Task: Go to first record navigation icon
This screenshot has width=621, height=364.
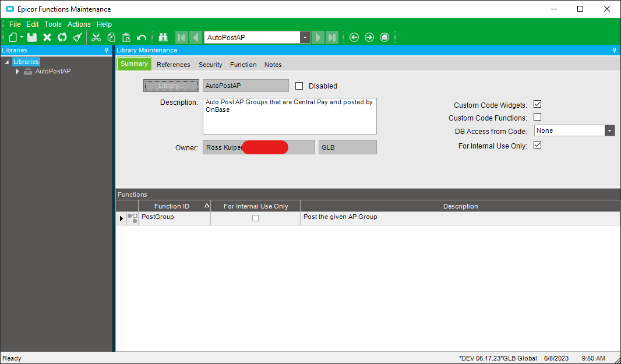Action: 181,37
